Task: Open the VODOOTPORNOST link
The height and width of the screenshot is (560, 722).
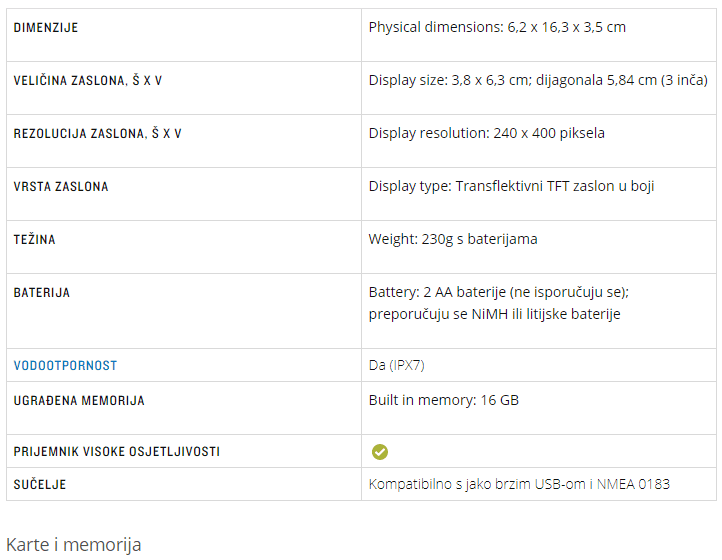Action: click(x=65, y=366)
